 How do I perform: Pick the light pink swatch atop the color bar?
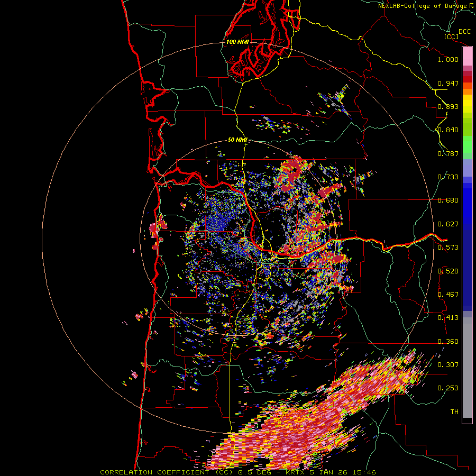coord(467,57)
